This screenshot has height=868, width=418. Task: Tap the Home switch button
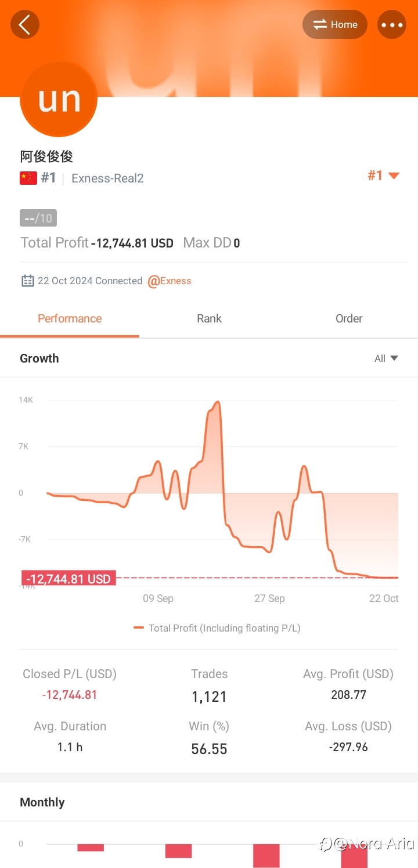click(335, 25)
